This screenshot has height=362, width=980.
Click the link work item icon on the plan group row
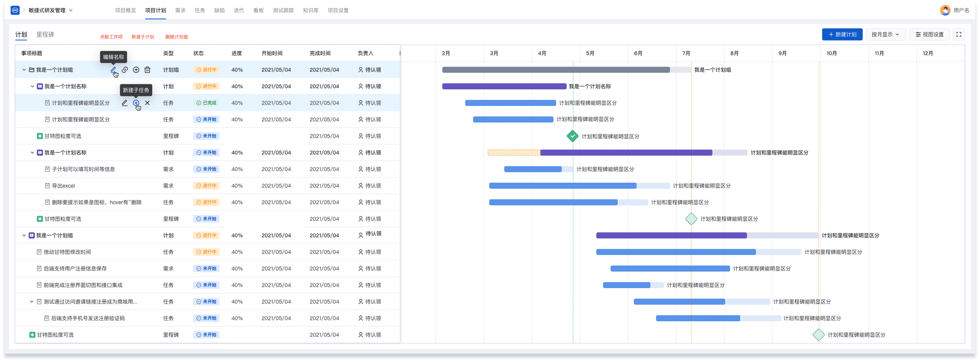coord(125,70)
